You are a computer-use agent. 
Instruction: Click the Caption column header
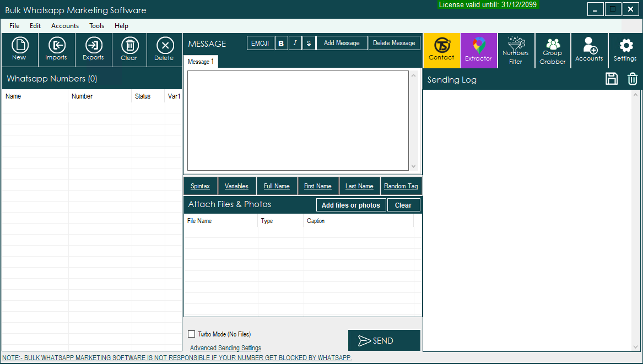click(359, 221)
